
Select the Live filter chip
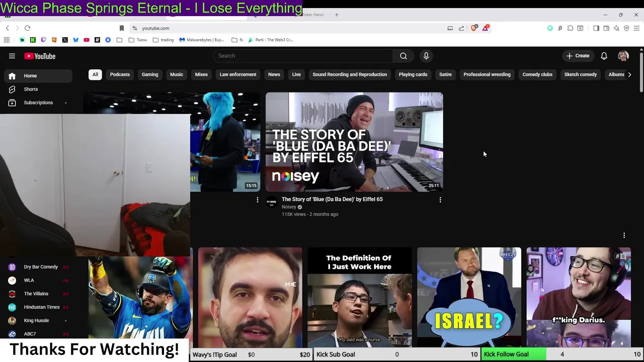(x=296, y=74)
